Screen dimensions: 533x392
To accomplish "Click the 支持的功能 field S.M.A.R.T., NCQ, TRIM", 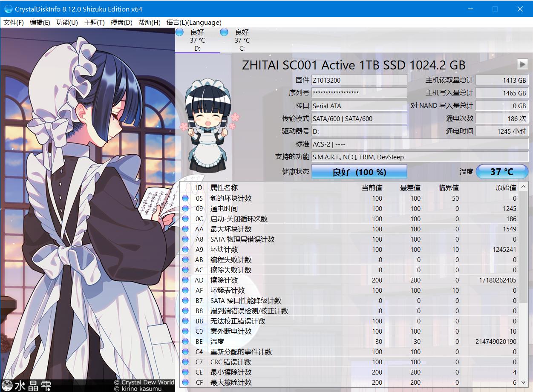I will [x=420, y=157].
